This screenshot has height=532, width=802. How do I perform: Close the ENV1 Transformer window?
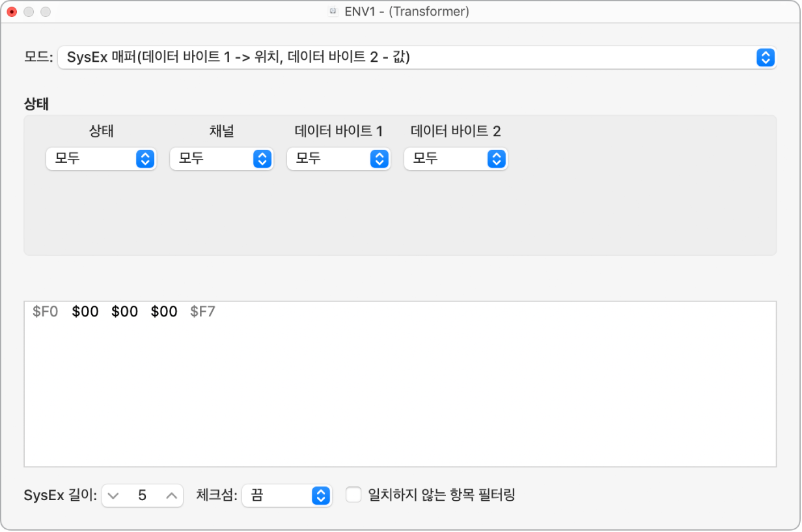pos(12,12)
